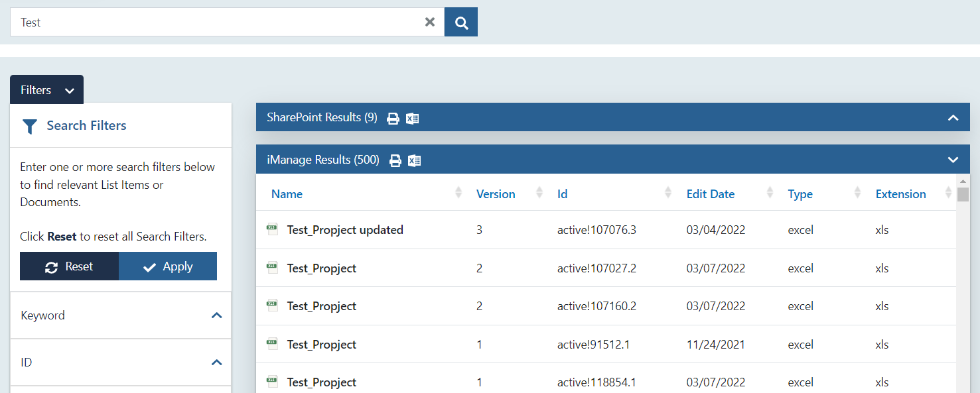
Task: Click the results list scrollbar thumb
Action: pyautogui.click(x=963, y=194)
